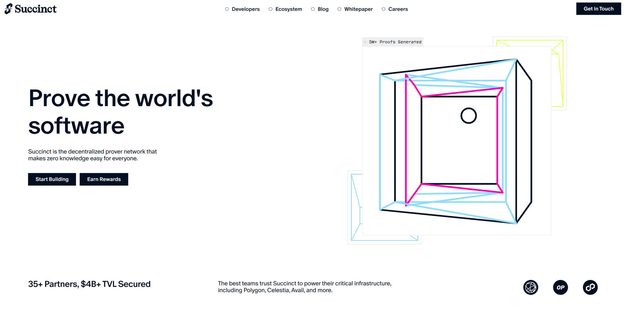644x313 pixels.
Task: Click the globe-shaped partner logo
Action: 531,287
